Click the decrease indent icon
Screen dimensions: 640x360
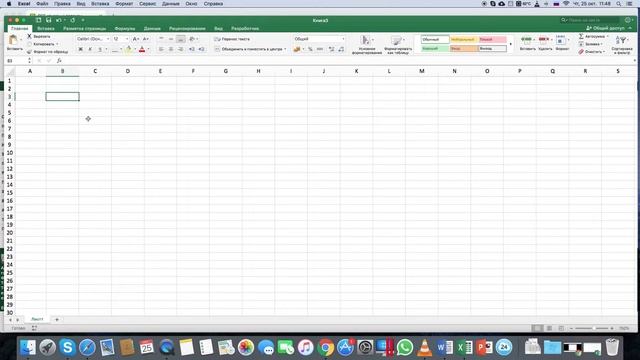pyautogui.click(x=191, y=49)
